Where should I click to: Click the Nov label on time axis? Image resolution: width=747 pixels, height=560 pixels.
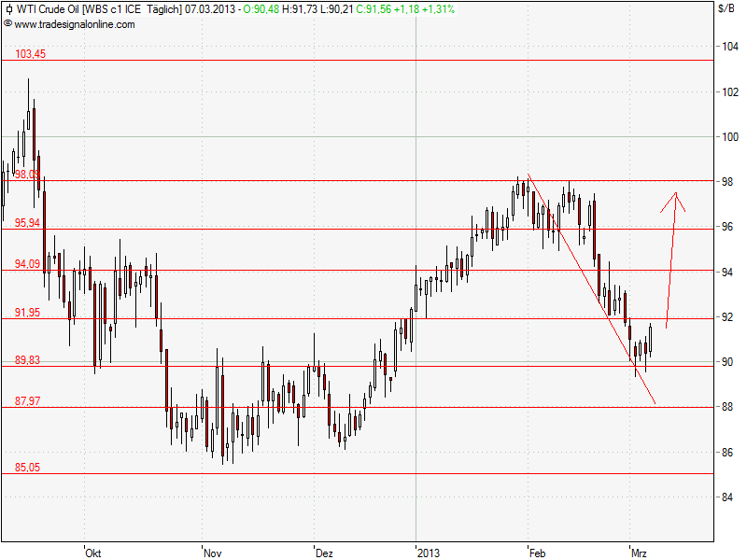click(x=213, y=553)
